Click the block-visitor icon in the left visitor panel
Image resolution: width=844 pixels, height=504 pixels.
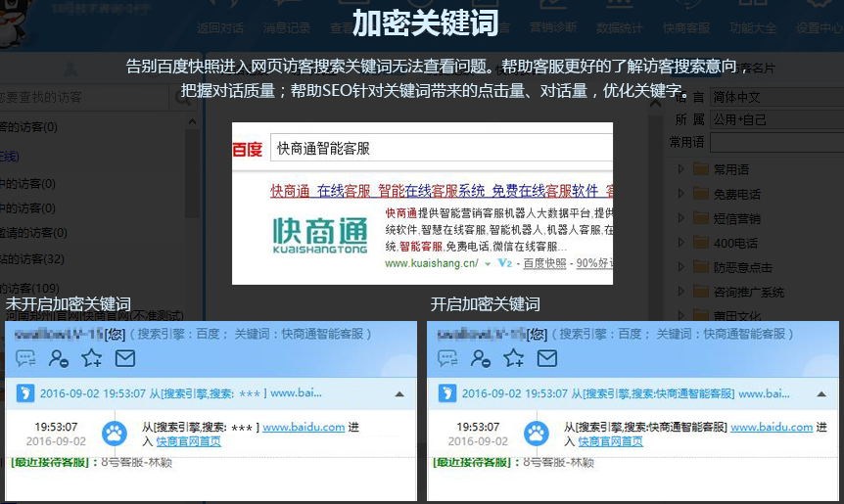[x=59, y=358]
